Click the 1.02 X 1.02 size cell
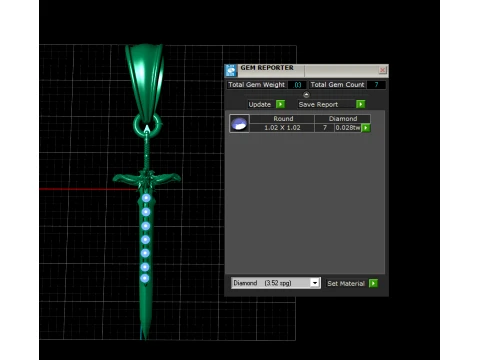This screenshot has width=480, height=360. [282, 128]
